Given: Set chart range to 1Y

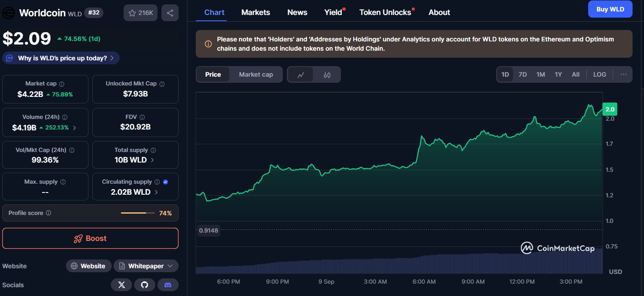Looking at the screenshot, I should (558, 74).
